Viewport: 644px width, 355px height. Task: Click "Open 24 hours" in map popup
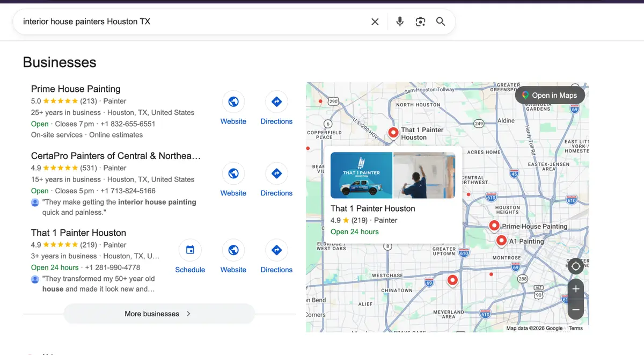(355, 232)
